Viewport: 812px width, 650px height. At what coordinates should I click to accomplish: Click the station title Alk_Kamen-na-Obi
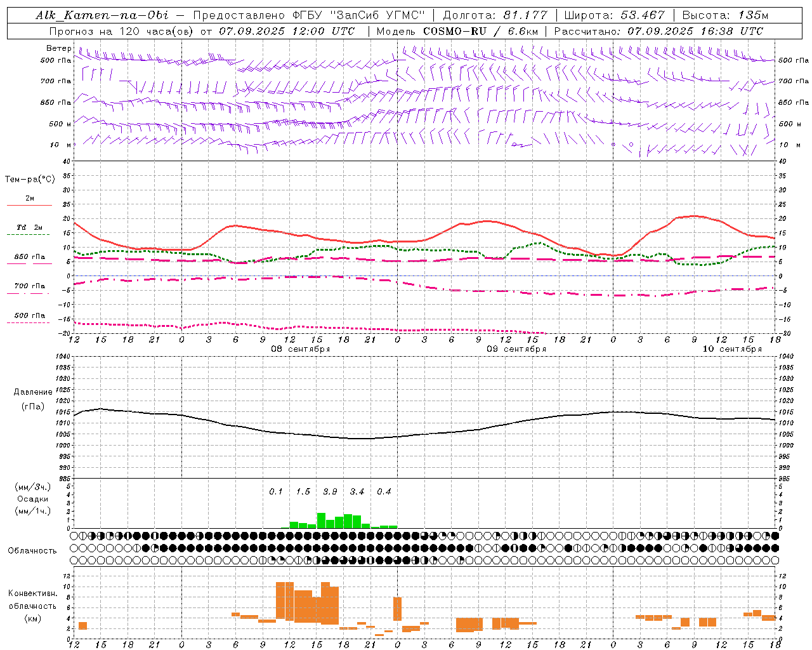(x=102, y=15)
